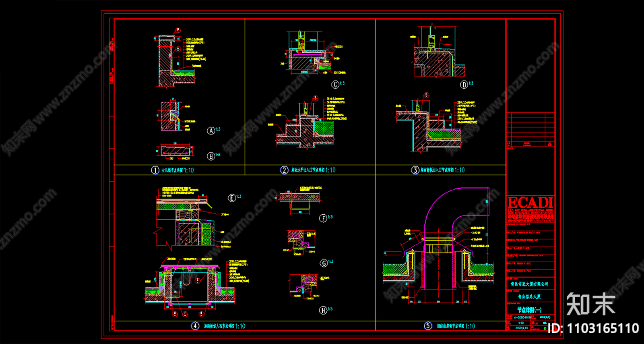This screenshot has width=644, height=344.
Task: Select client name "青岛信息大厦有限公司" text
Action: tap(529, 284)
